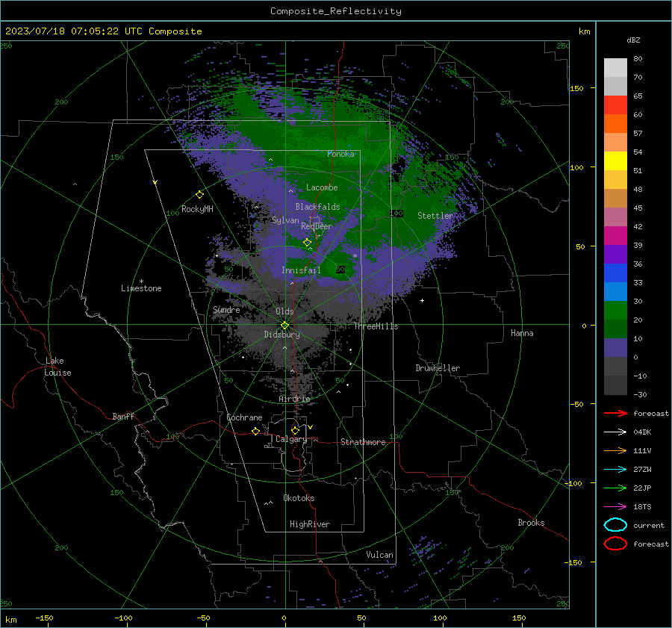Click the Sundre city label

(x=226, y=309)
